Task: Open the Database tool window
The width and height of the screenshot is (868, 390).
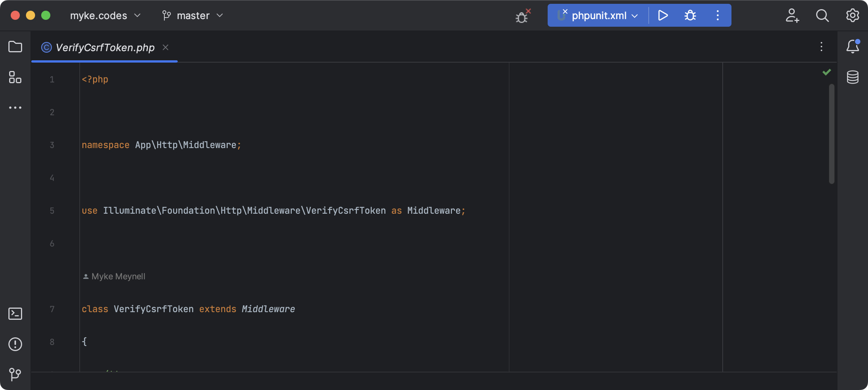Action: coord(852,77)
